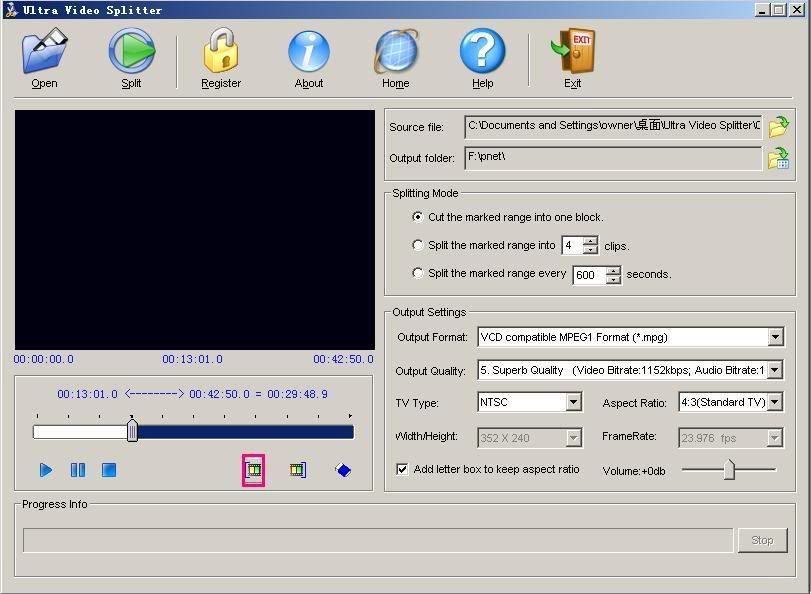Toggle 'Add letter box to keep aspect ratio'
Screen dimensions: 811x594
pos(402,469)
